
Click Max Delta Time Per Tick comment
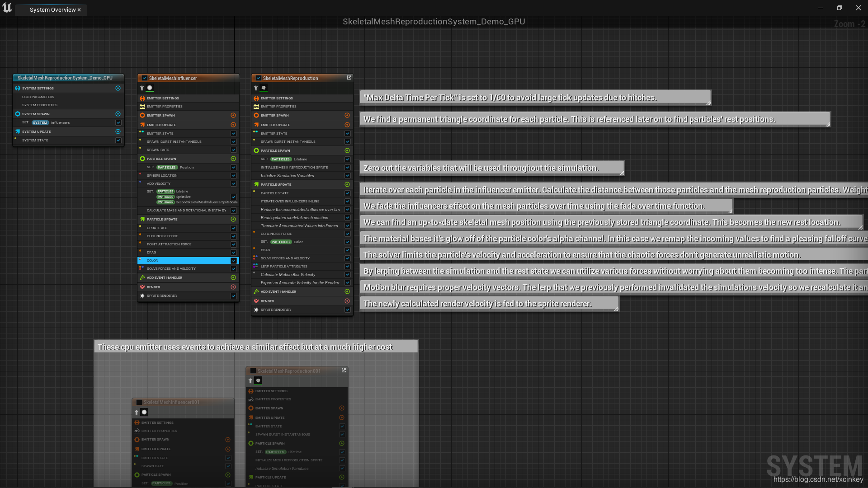coord(510,98)
